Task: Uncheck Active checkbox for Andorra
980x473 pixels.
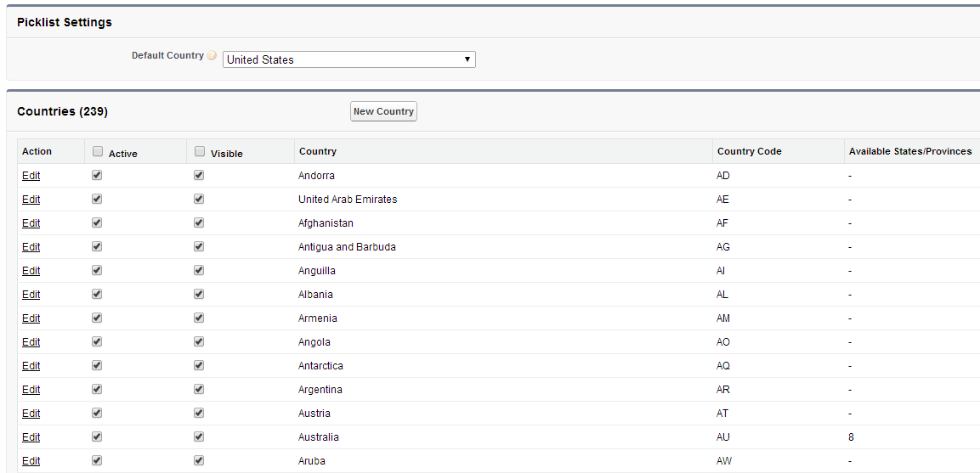Action: [x=97, y=176]
